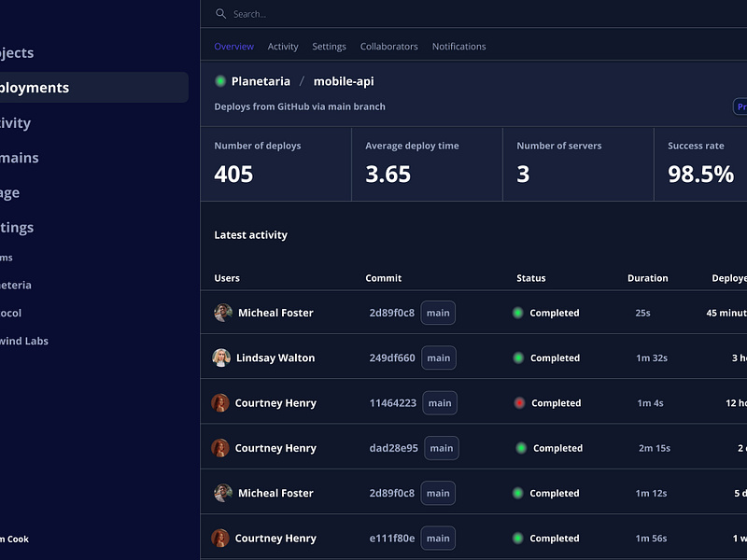Click Micheal Foster's avatar in first row

pos(223,313)
